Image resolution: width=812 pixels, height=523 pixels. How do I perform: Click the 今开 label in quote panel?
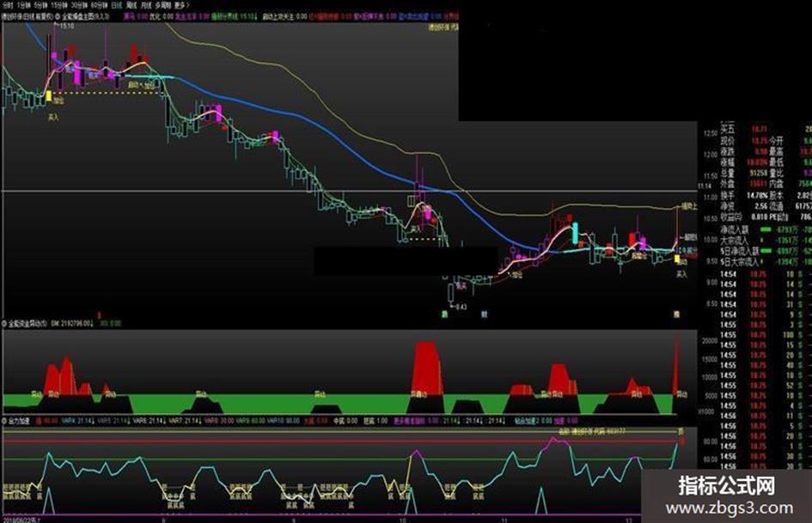[776, 140]
